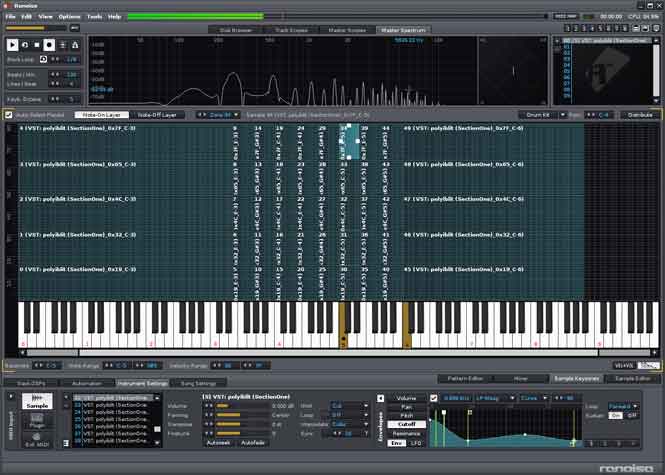This screenshot has width=665, height=475.
Task: Open the Edit menu
Action: pyautogui.click(x=26, y=17)
